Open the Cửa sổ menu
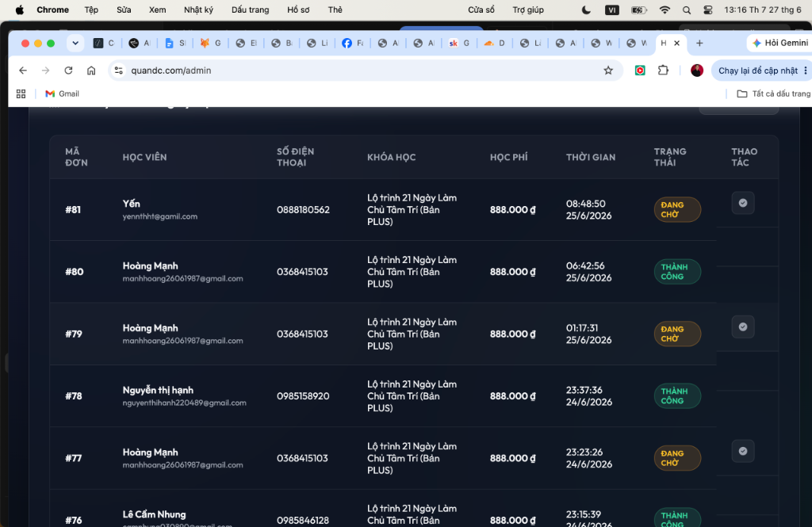 tap(481, 10)
